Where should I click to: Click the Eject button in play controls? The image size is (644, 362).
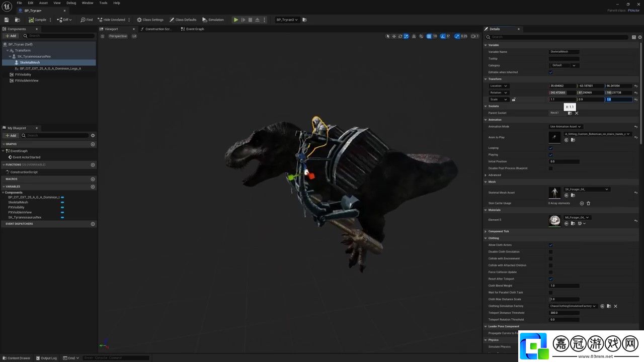click(257, 20)
